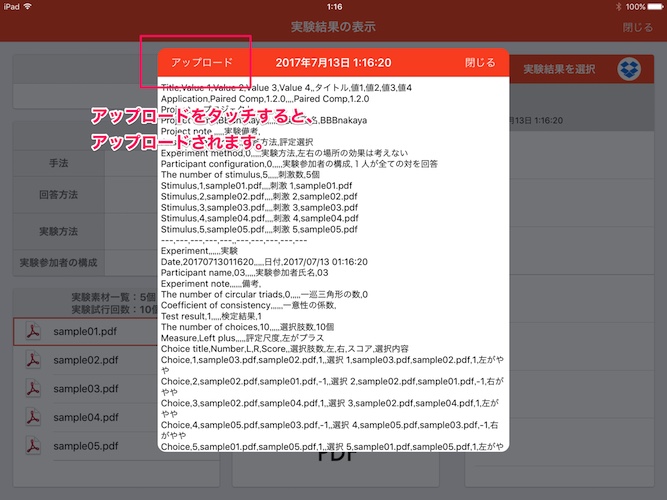Tap the PDF icon beside sample05.pdf
667x500 pixels.
pos(33,446)
